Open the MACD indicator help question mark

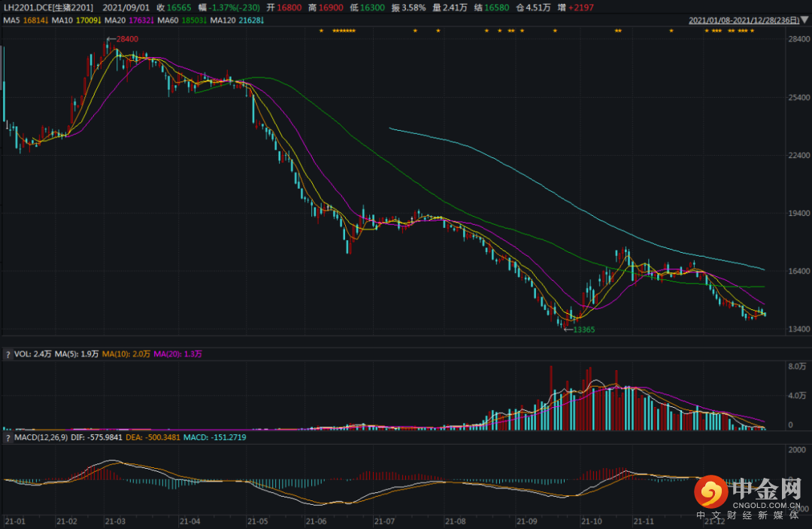[8, 438]
